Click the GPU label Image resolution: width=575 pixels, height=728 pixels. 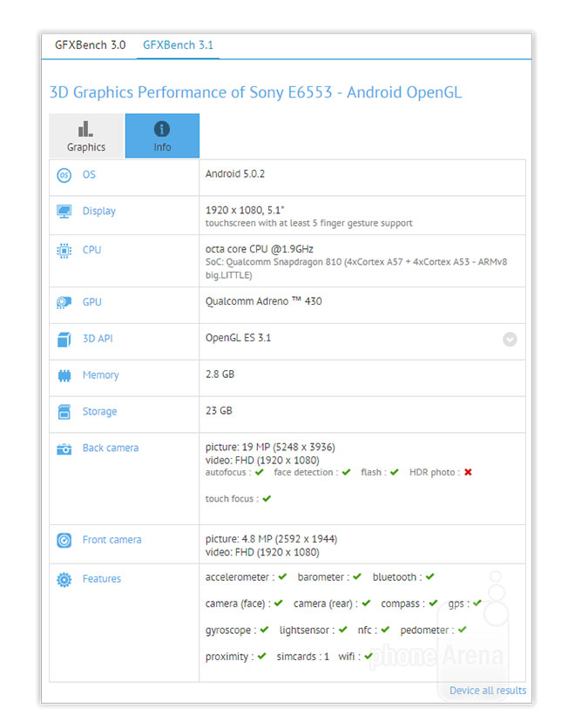pyautogui.click(x=92, y=302)
